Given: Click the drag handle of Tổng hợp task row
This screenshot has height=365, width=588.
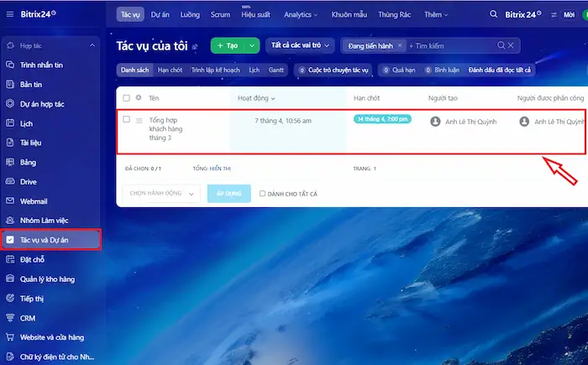Looking at the screenshot, I should [x=139, y=121].
